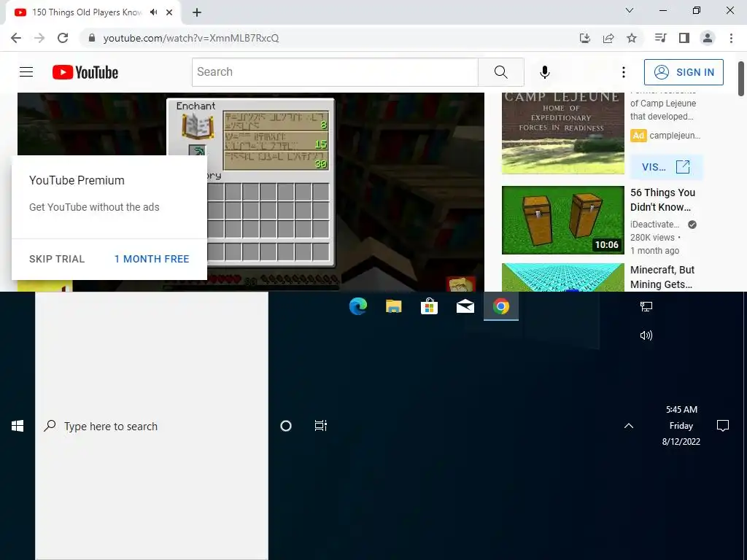Click the Minecraft enchant video player
The image size is (747, 560).
click(x=251, y=192)
